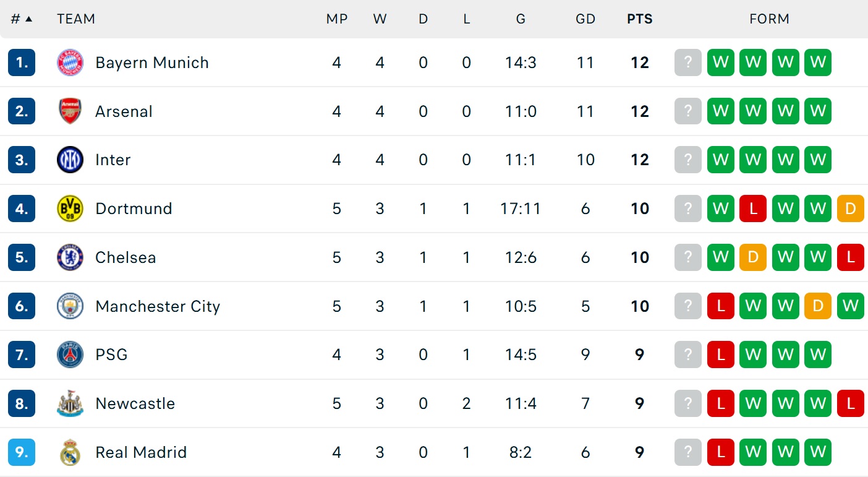
Task: Click the Arsenal club crest
Action: click(70, 111)
